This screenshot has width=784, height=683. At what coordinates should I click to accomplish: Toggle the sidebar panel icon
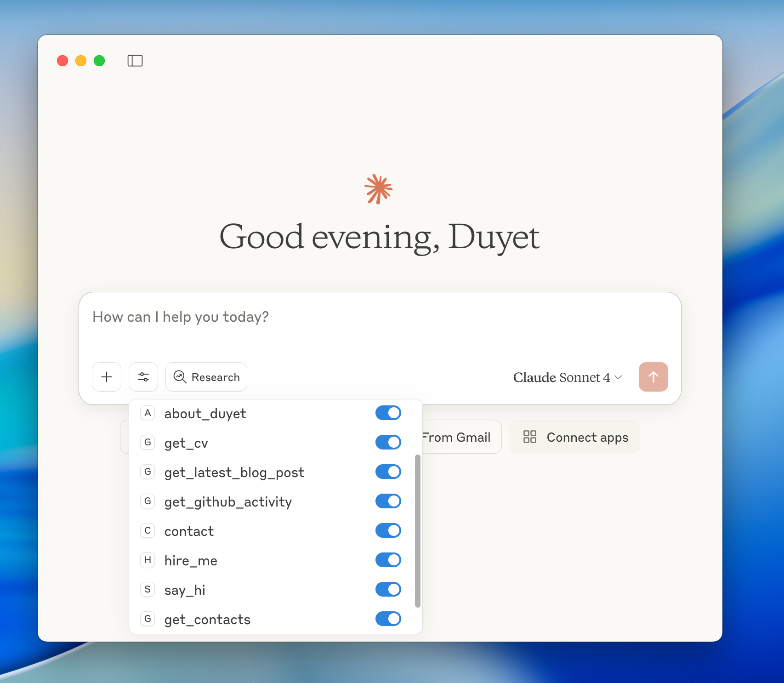point(135,61)
